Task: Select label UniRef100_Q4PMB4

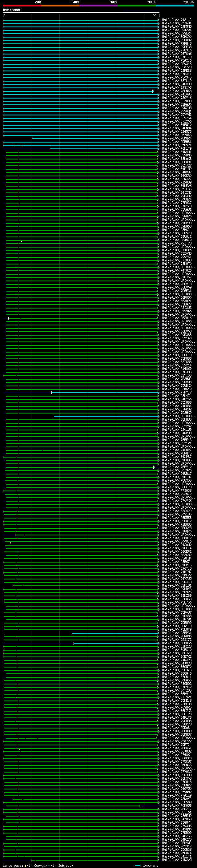Action: pyautogui.click(x=177, y=406)
